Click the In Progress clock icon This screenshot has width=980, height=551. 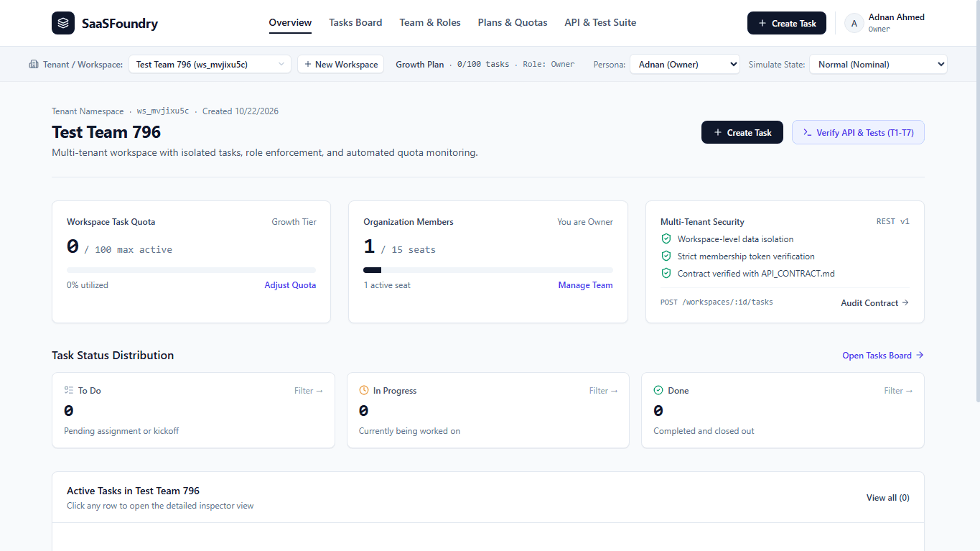pos(364,391)
